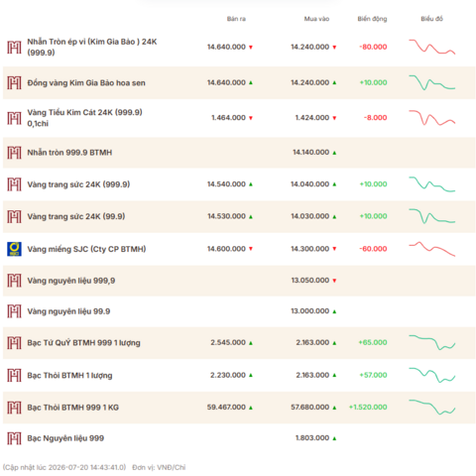Click the red down arrow beside 14.640.000 for Nhẫn Tròn ép vỉ

[x=251, y=48]
